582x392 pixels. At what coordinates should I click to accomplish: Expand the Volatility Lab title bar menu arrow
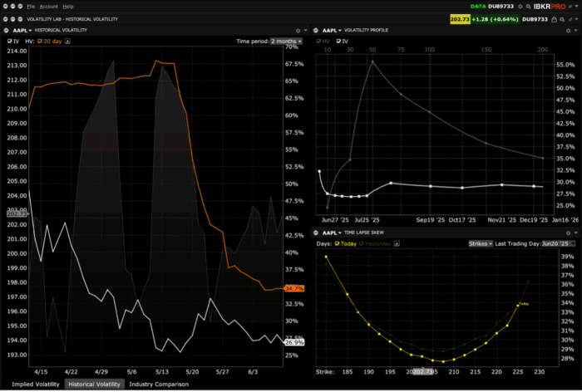(x=577, y=19)
